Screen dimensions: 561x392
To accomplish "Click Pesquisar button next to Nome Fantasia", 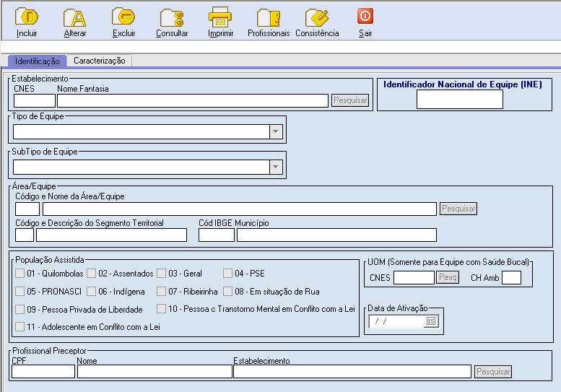I will pyautogui.click(x=350, y=100).
